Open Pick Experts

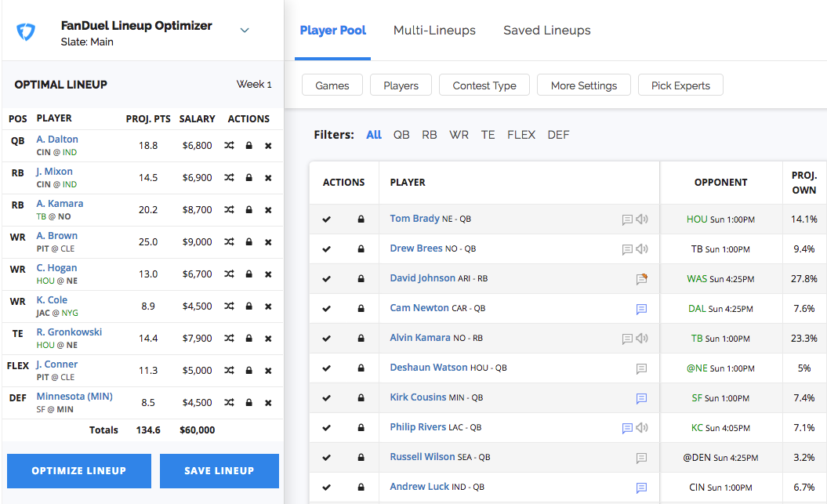click(x=680, y=85)
